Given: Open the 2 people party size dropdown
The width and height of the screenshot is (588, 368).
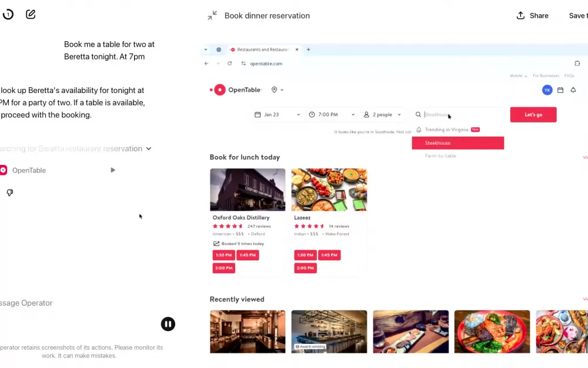Looking at the screenshot, I should pyautogui.click(x=382, y=115).
